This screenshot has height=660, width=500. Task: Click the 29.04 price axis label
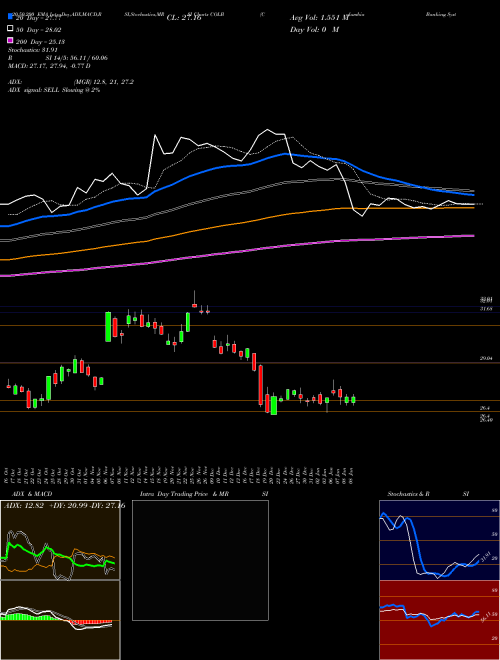coord(486,359)
